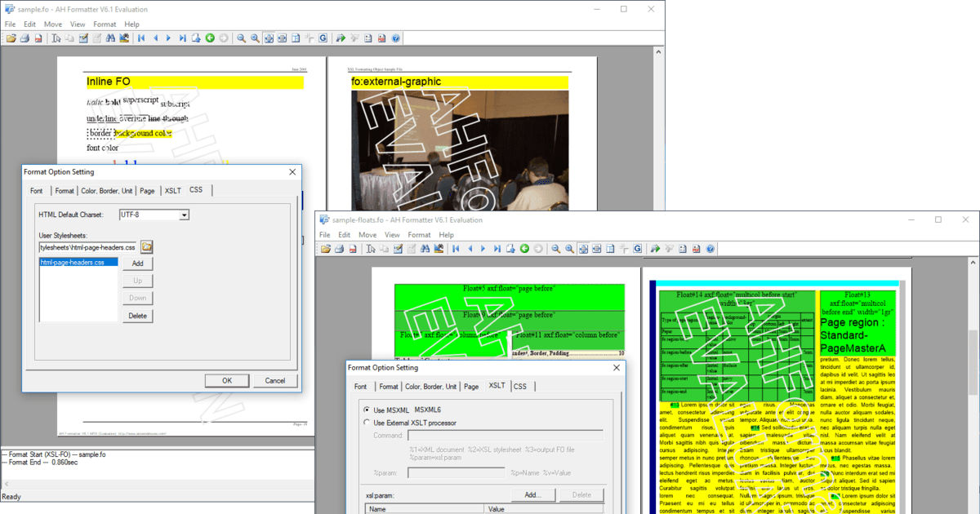Go to first page in sample-floats.fo window
Screen dimensions: 980x514
point(457,249)
